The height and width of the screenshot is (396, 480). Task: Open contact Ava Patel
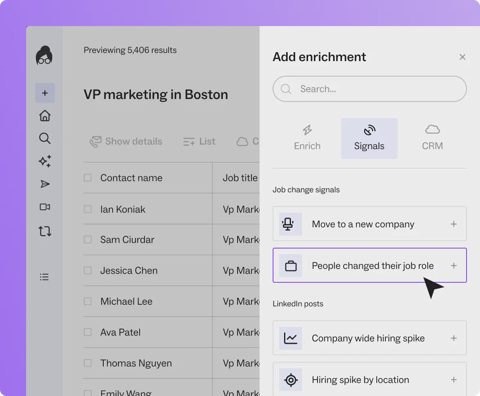[x=120, y=332]
